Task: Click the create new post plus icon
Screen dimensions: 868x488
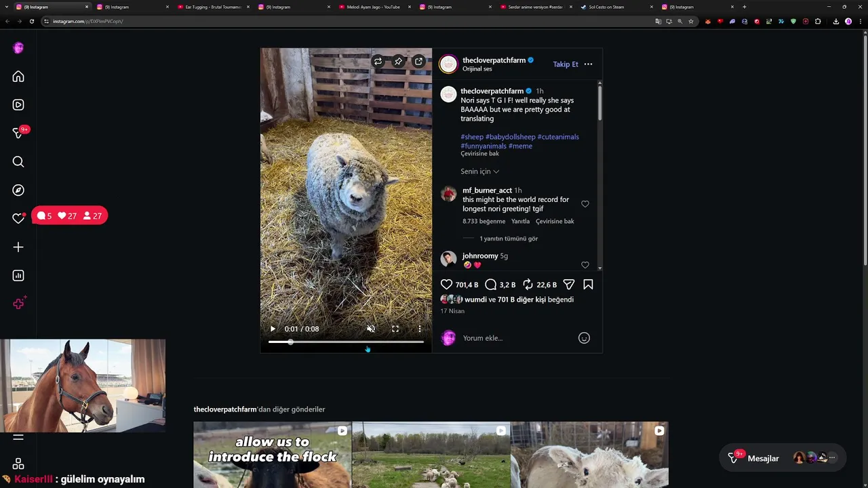Action: pos(18,247)
